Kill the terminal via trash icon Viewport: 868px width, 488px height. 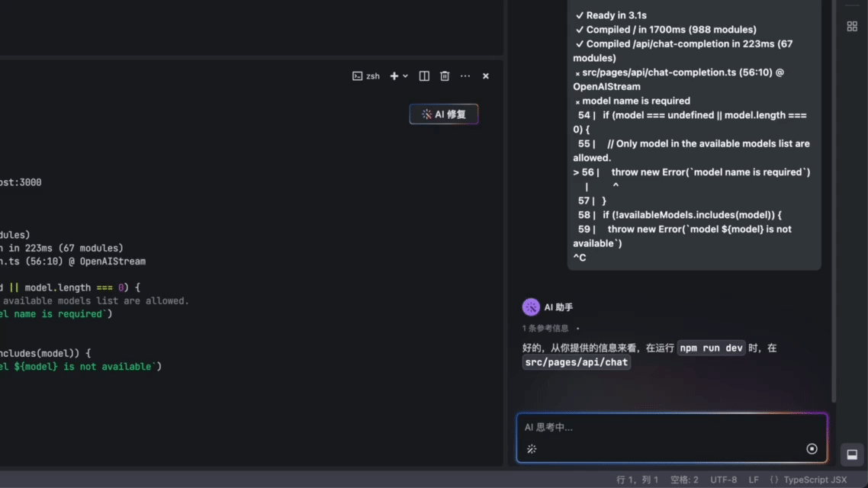445,75
